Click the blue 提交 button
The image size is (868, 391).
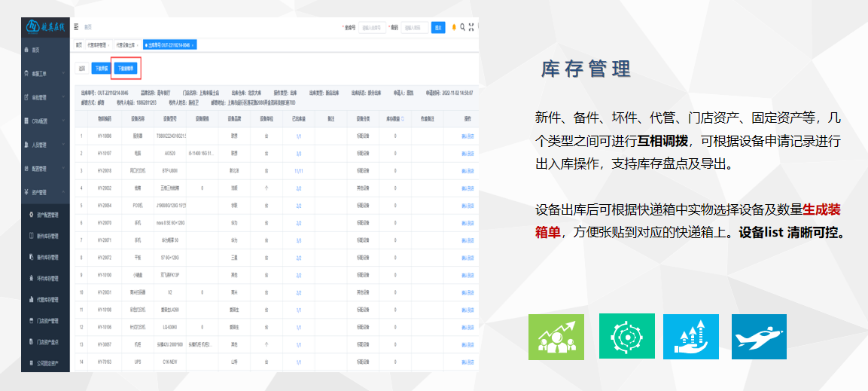coord(438,27)
